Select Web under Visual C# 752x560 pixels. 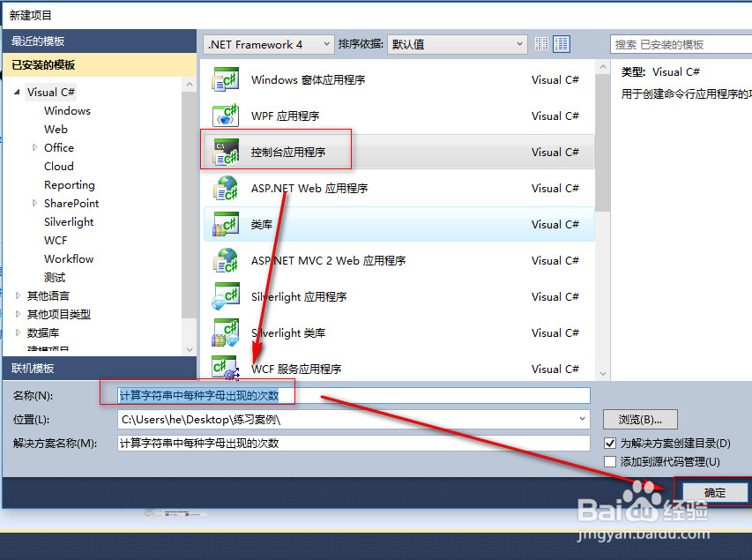click(56, 129)
